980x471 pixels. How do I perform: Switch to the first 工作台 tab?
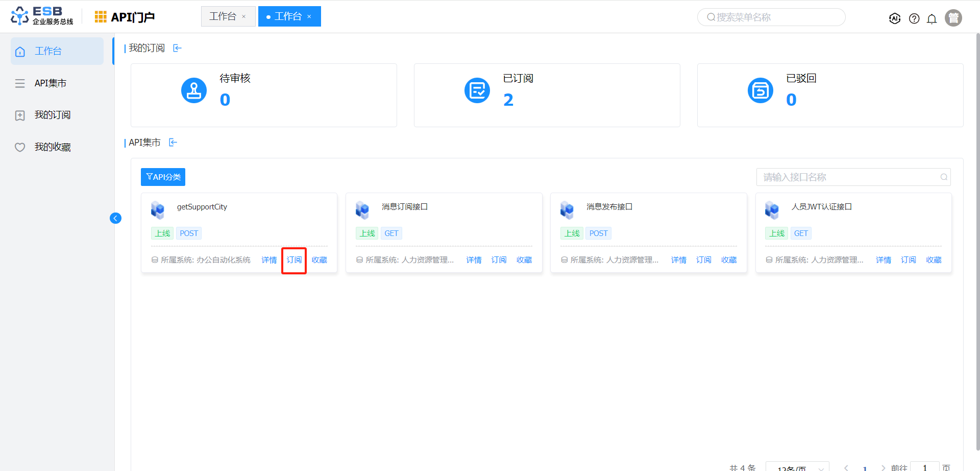[223, 16]
